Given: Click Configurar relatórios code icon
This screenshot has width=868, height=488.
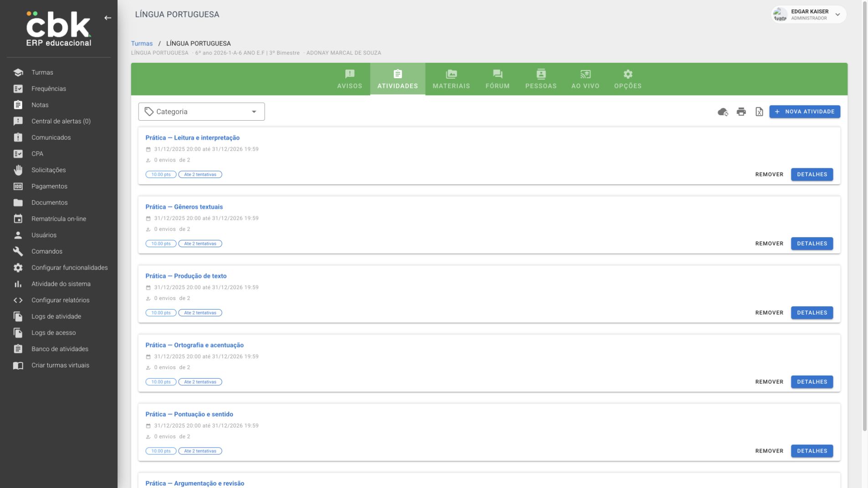Looking at the screenshot, I should point(18,300).
